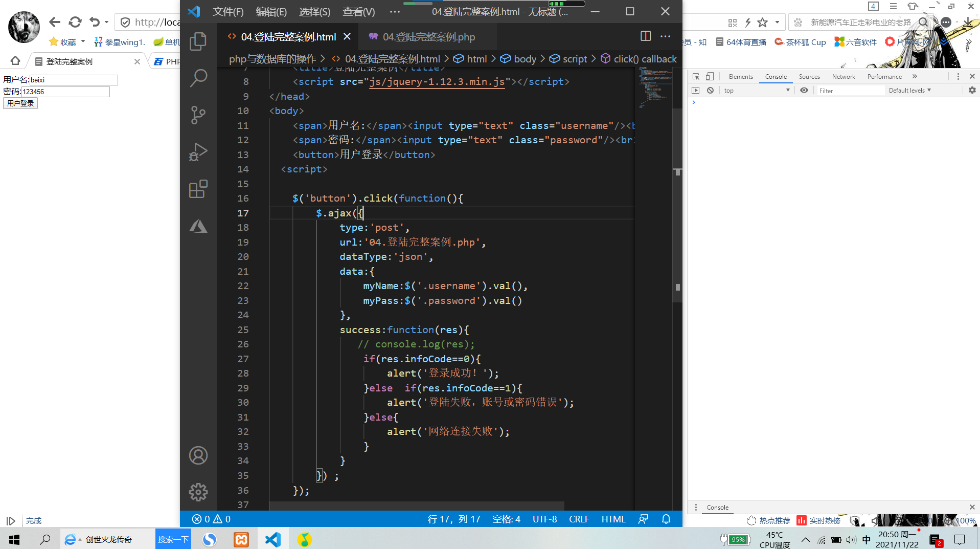The image size is (980, 549).
Task: Click the editor vertical scrollbar
Action: (677, 205)
